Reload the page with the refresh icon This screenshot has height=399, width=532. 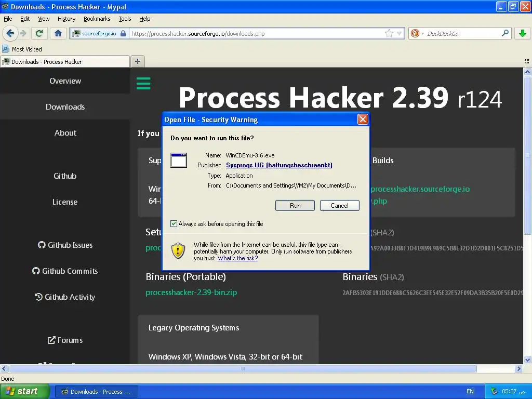click(39, 33)
